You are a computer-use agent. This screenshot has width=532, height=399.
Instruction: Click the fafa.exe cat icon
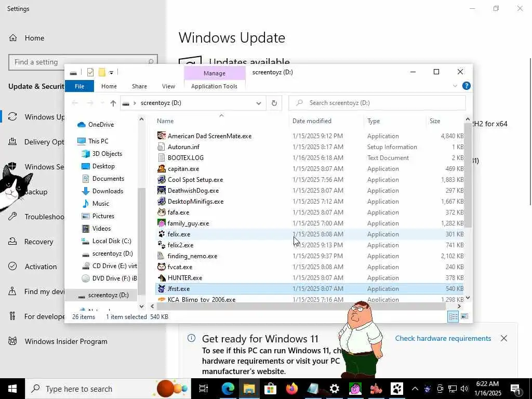[162, 212]
